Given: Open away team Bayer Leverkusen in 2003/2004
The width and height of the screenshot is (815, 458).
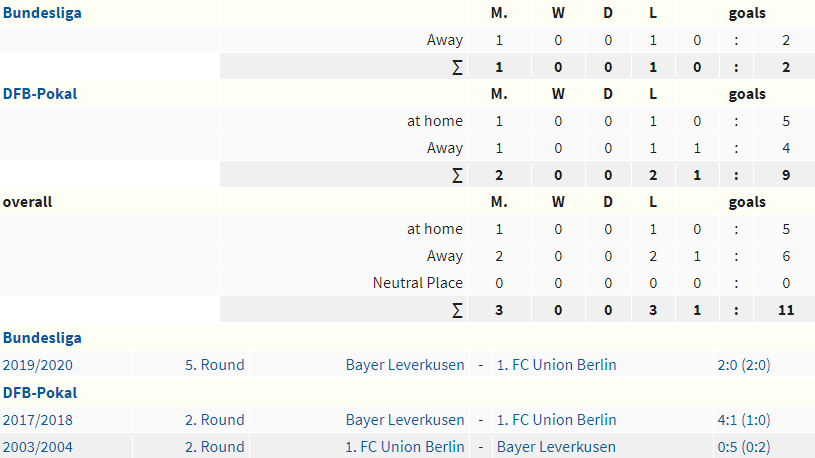Looking at the screenshot, I should 556,447.
